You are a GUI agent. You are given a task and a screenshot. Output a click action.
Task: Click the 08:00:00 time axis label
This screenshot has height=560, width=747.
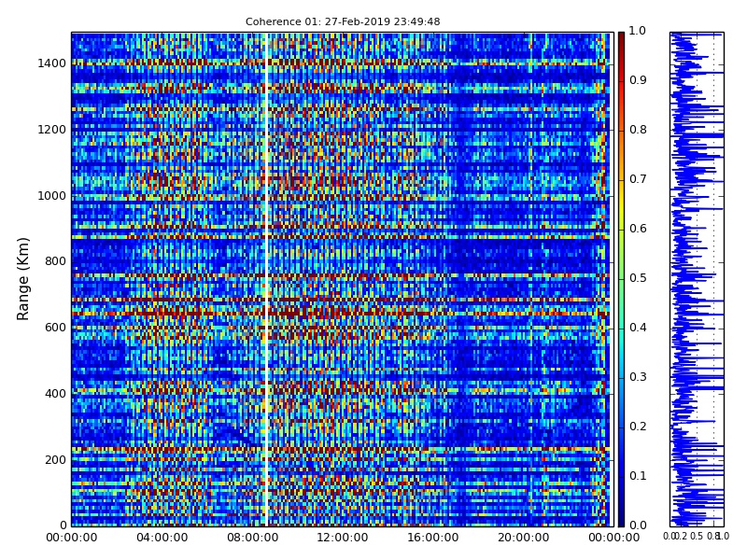click(252, 538)
